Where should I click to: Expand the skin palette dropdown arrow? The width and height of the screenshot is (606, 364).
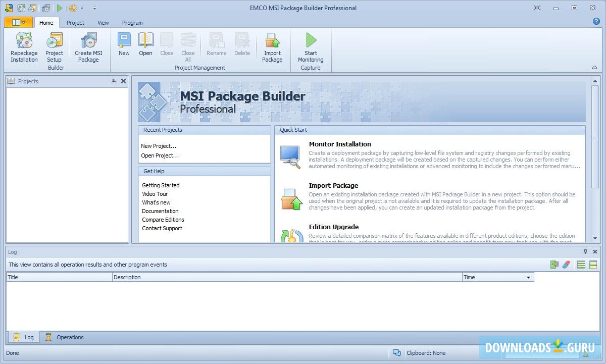[x=82, y=8]
